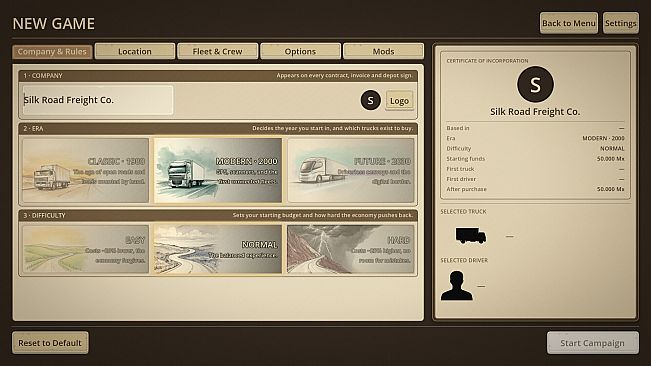The height and width of the screenshot is (366, 651).
Task: Click the 'SELECTED DRIVER' heading
Action: 464,260
